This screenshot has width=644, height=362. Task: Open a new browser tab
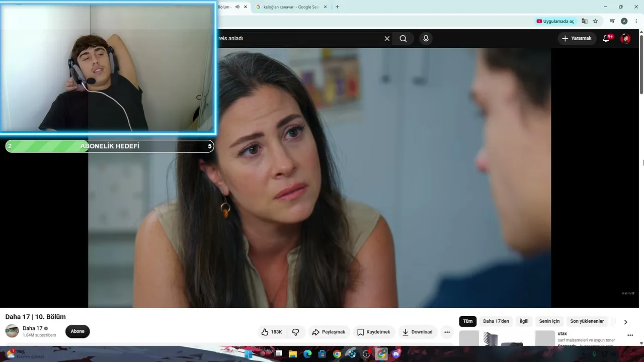click(x=337, y=7)
